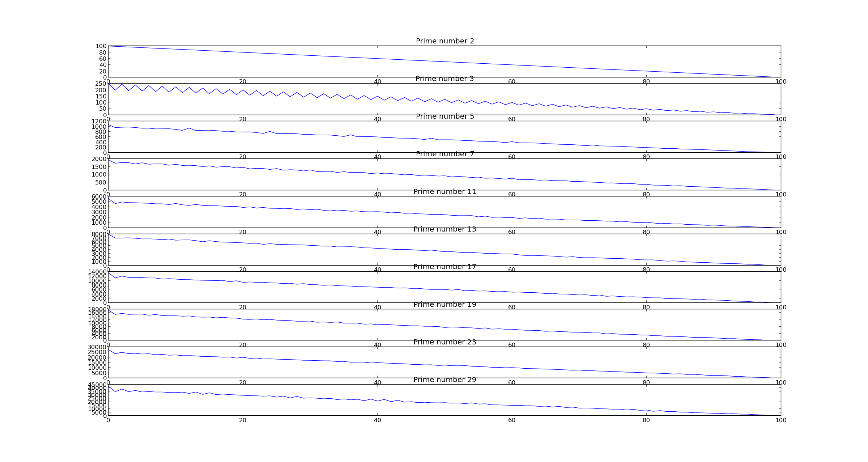
Task: Click y-axis label 60 in Prime number 2 plot
Action: point(103,59)
